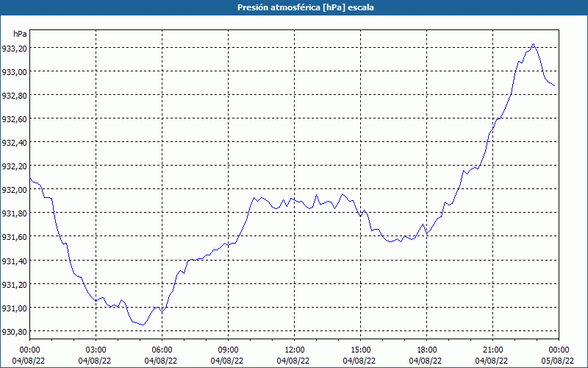
Task: Click the 931,40 y-axis value
Action: [15, 261]
